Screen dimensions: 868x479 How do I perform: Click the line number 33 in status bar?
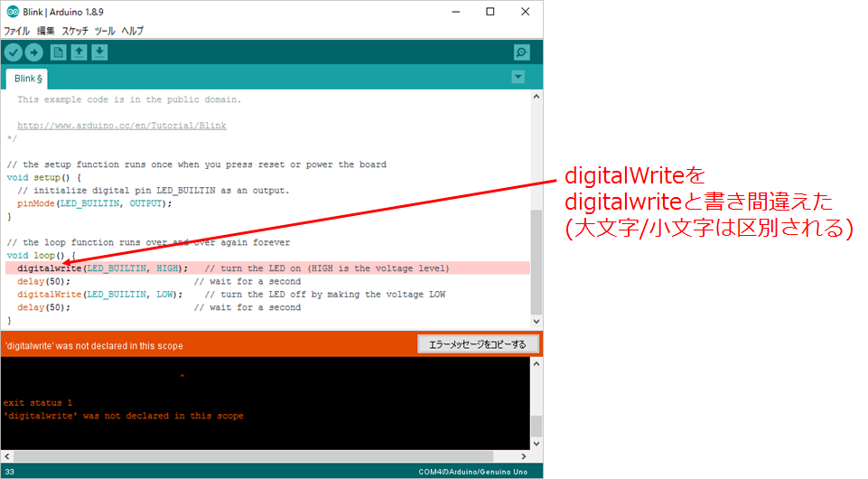(x=9, y=472)
